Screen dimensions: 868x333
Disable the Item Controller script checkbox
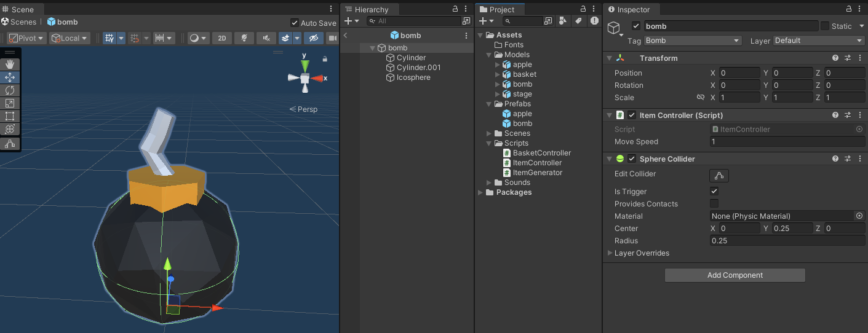[632, 115]
